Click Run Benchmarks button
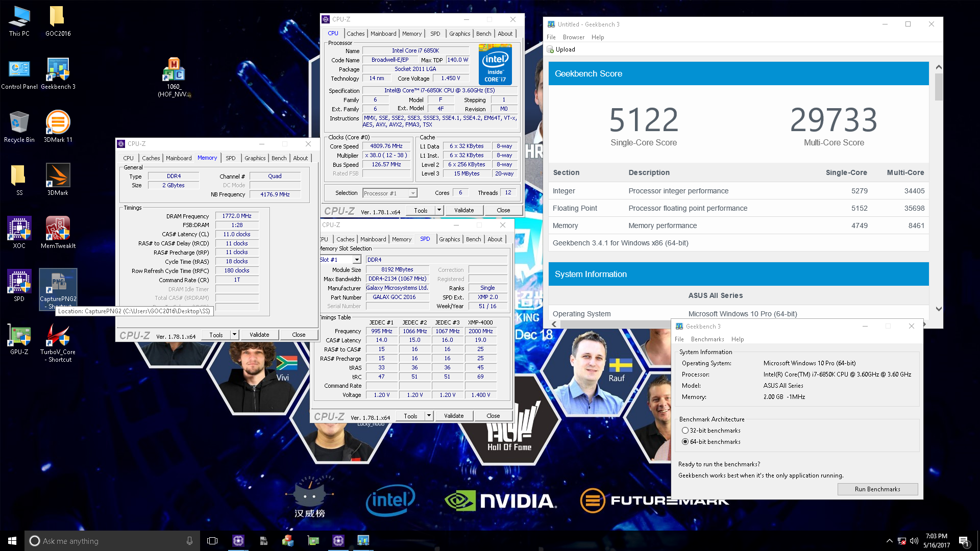The height and width of the screenshot is (551, 980). (x=877, y=489)
